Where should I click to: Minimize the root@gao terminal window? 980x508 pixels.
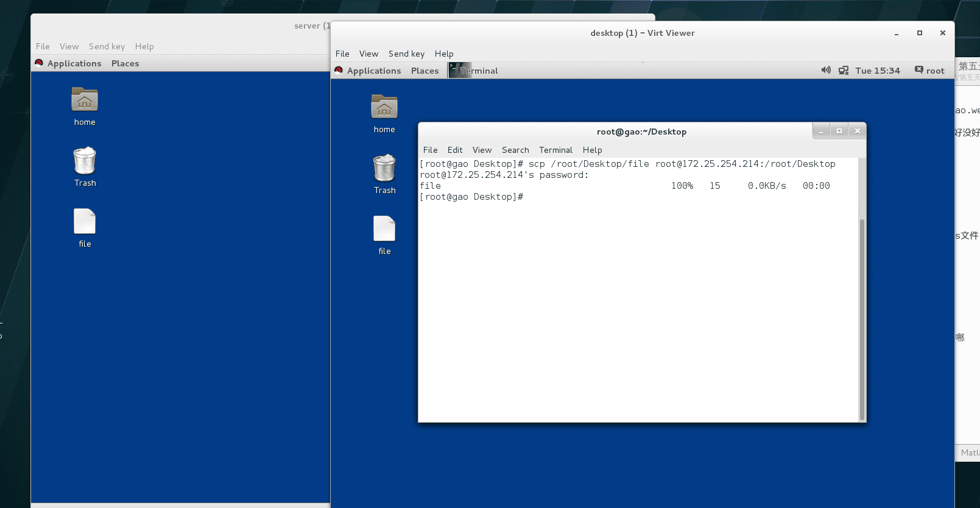tap(821, 131)
